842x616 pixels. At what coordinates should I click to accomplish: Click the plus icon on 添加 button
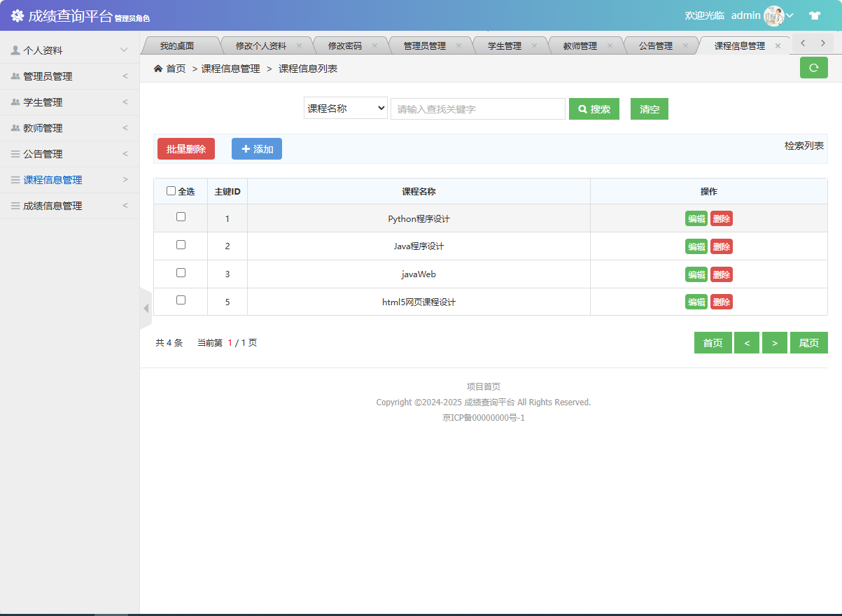point(246,148)
